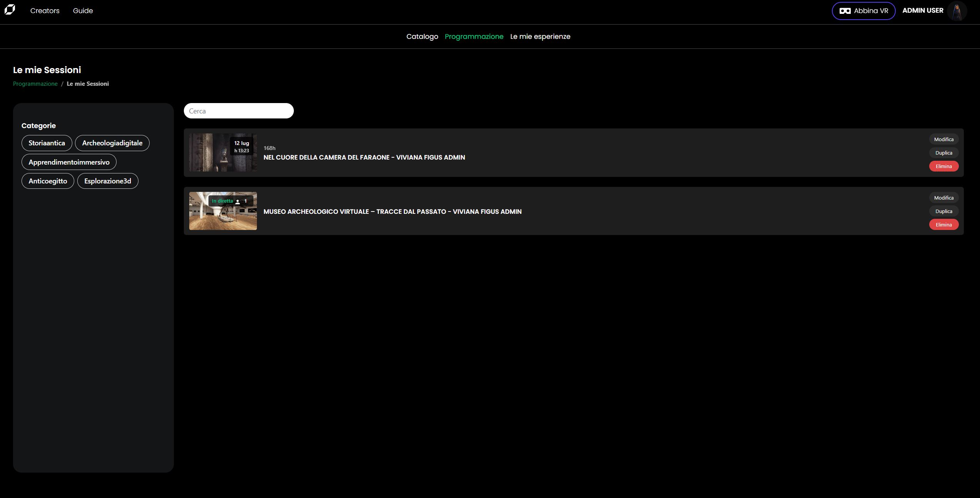Switch to the Catalogo tab
Viewport: 980px width, 498px height.
[x=422, y=36]
